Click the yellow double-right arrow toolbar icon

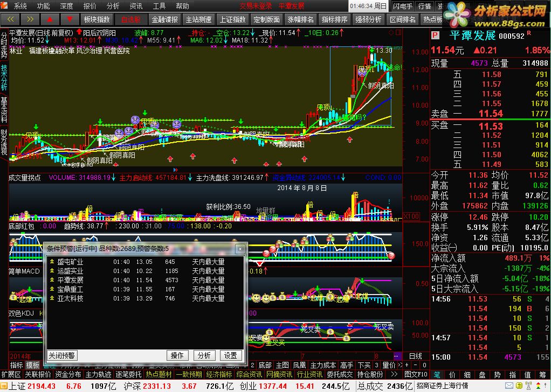(x=30, y=19)
